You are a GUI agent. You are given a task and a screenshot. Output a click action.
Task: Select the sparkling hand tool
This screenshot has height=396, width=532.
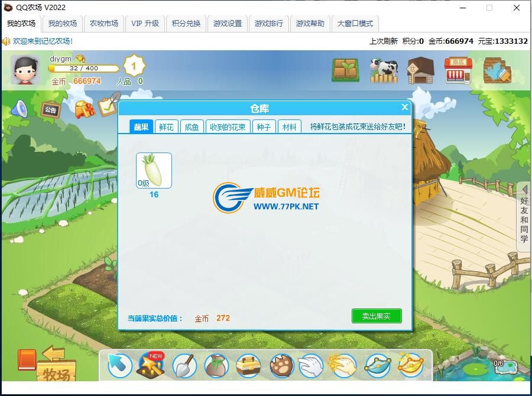(x=343, y=365)
